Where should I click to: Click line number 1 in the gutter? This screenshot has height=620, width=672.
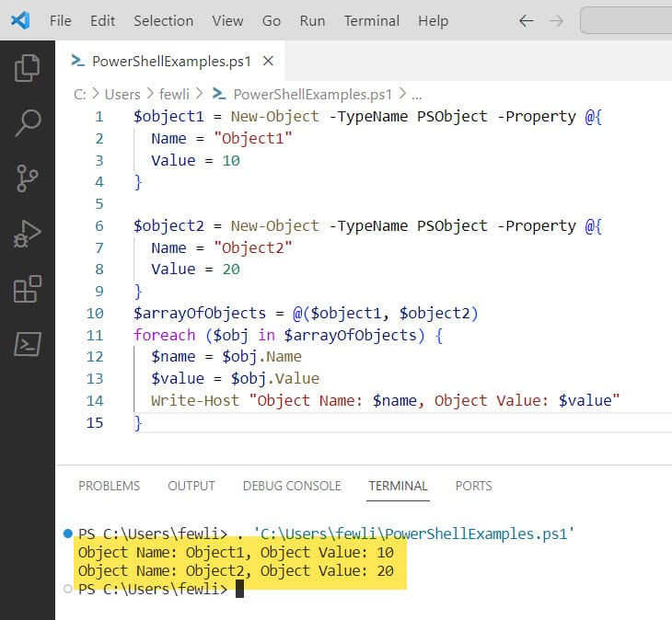coord(99,117)
